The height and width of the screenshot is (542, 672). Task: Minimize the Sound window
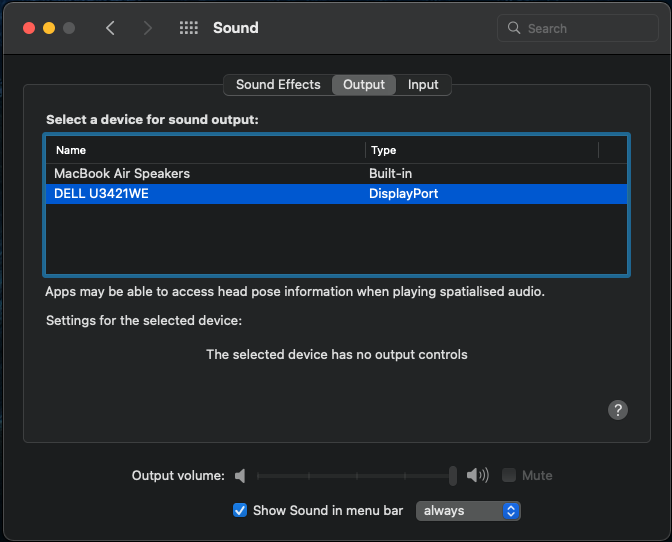click(48, 28)
